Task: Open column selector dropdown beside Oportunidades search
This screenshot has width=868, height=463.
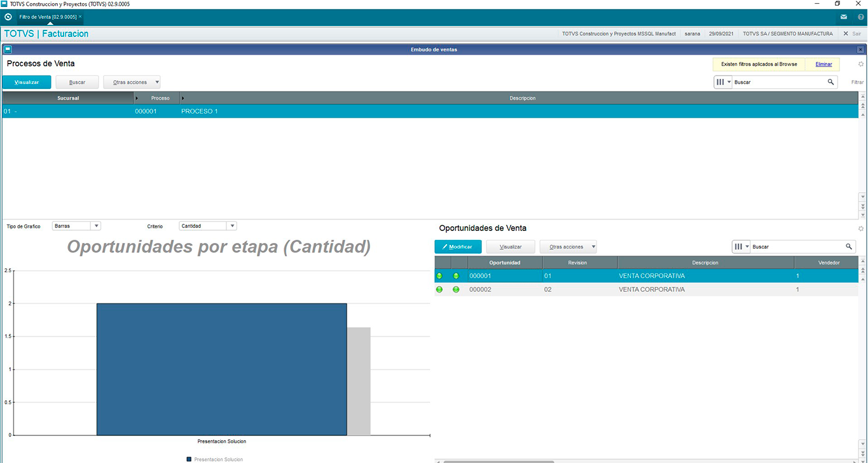Action: tap(741, 246)
